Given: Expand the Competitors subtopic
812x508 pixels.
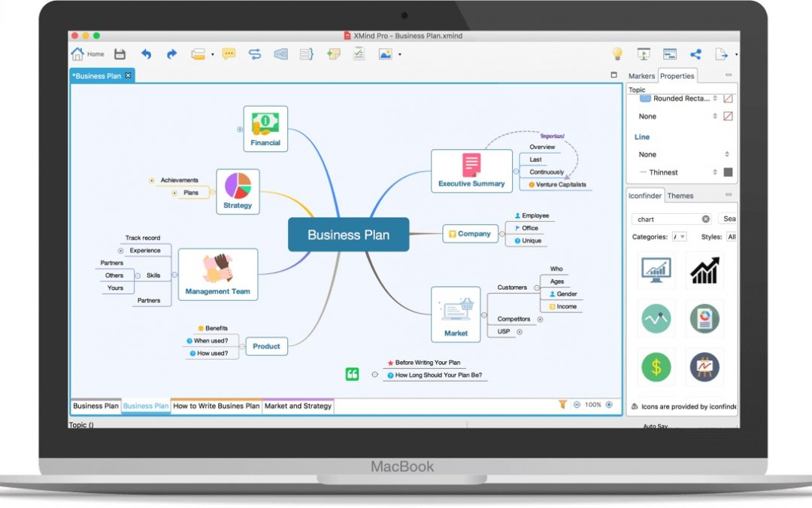Looking at the screenshot, I should pyautogui.click(x=540, y=319).
